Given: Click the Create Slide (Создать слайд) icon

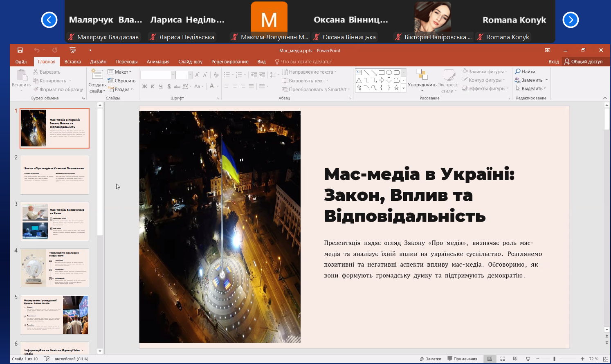Looking at the screenshot, I should [97, 75].
